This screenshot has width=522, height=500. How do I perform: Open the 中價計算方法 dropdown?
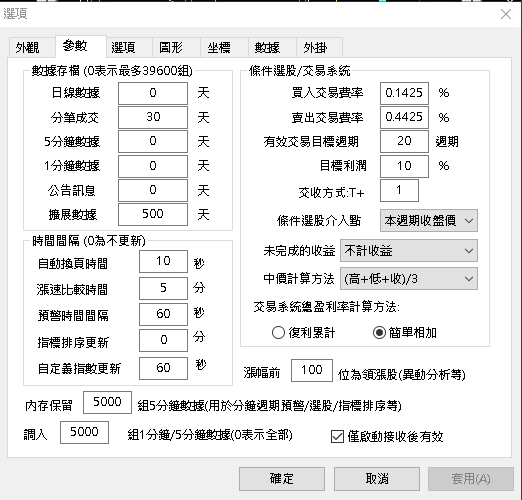[x=409, y=278]
